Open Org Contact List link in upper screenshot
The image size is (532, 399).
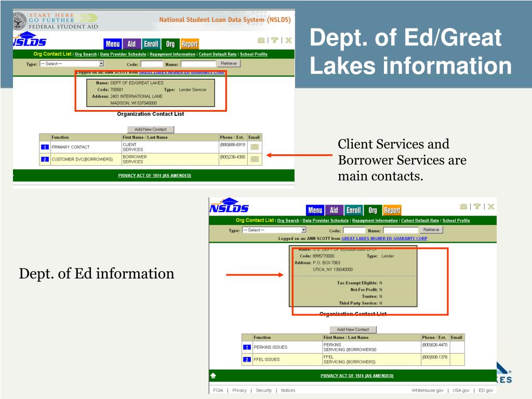click(52, 54)
